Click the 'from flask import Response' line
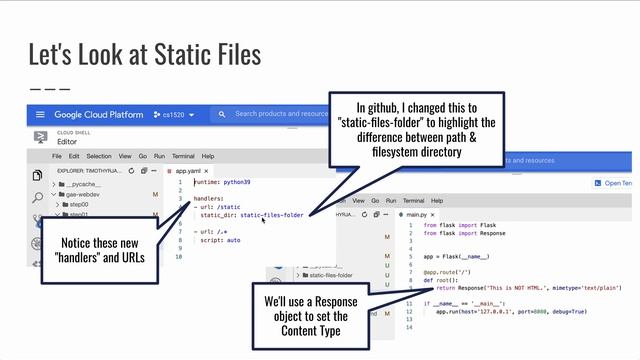The width and height of the screenshot is (640, 360). tap(464, 233)
